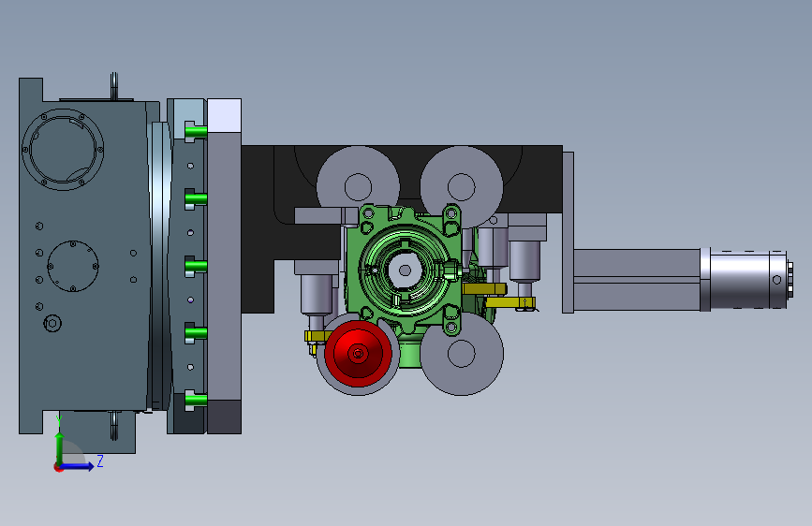Select the red wheel part

tap(358, 353)
